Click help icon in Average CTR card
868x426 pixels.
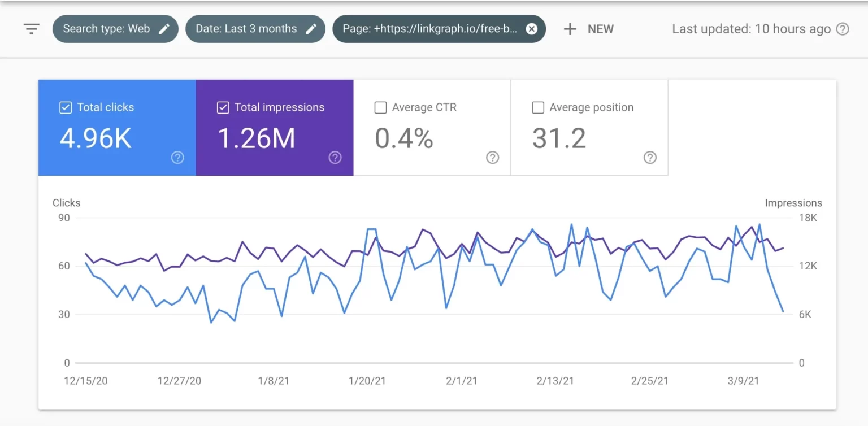click(493, 158)
